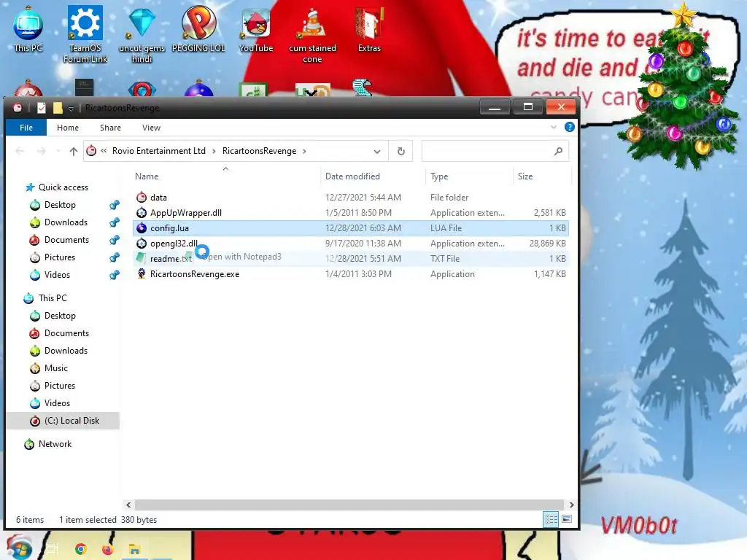Open Downloads under This PC
Image resolution: width=747 pixels, height=560 pixels.
coord(66,351)
